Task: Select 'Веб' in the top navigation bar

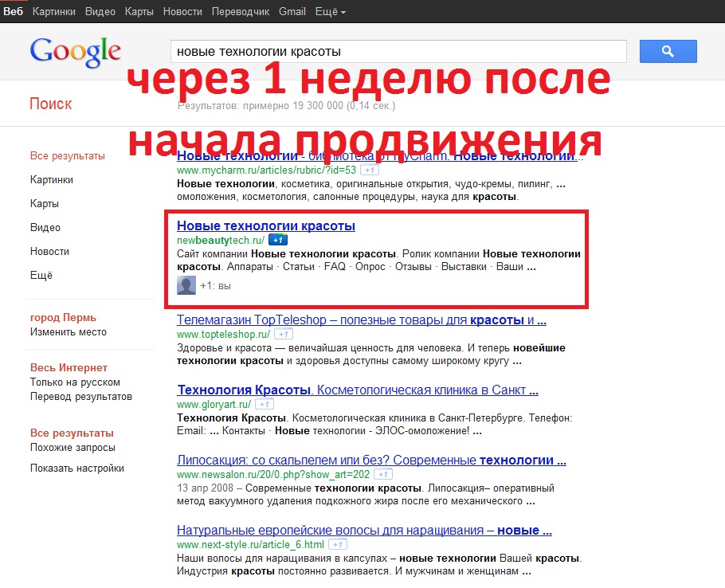Action: coord(13,12)
